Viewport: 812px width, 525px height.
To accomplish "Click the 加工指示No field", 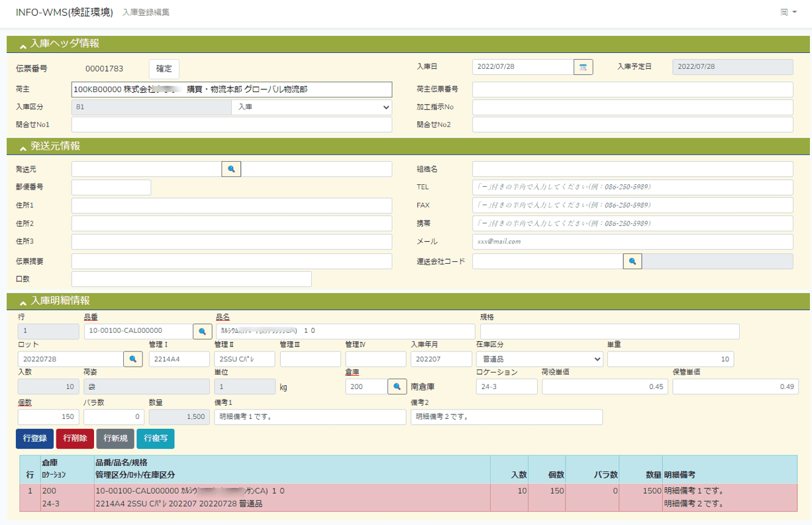I will (x=633, y=107).
